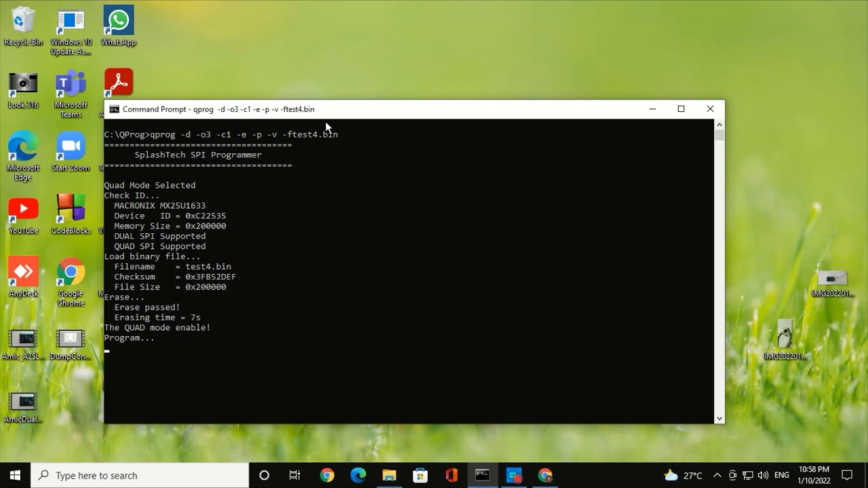This screenshot has width=868, height=488.
Task: Launch Google Chrome desktop shortcut
Action: 71,283
